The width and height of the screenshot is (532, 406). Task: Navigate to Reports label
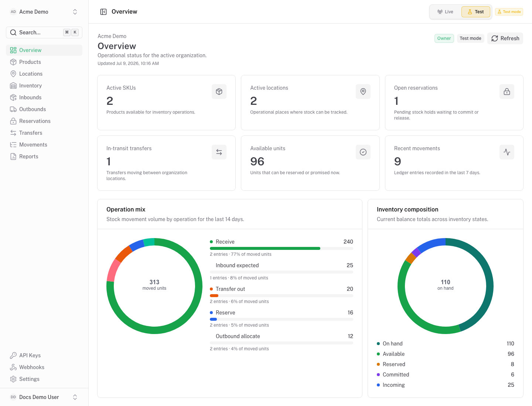coord(29,156)
